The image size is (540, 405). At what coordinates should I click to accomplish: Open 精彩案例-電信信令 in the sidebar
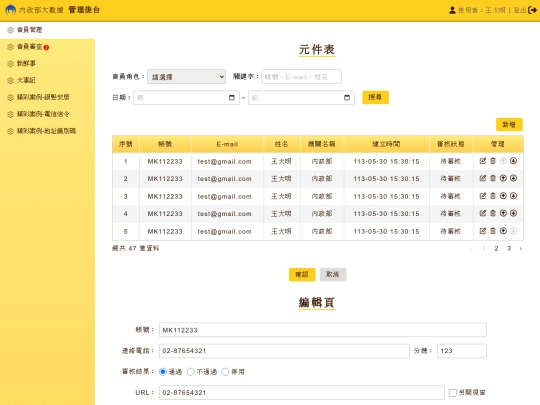point(48,114)
